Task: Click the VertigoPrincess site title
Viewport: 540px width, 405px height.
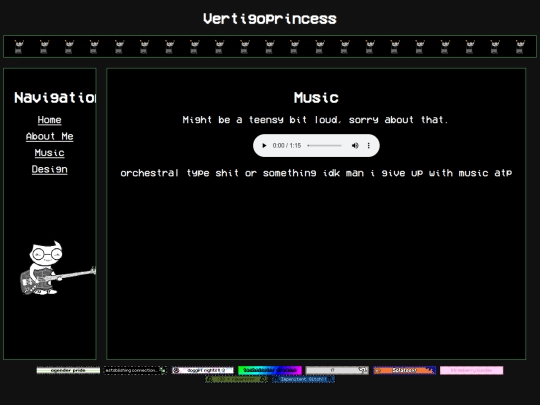Action: 270,19
